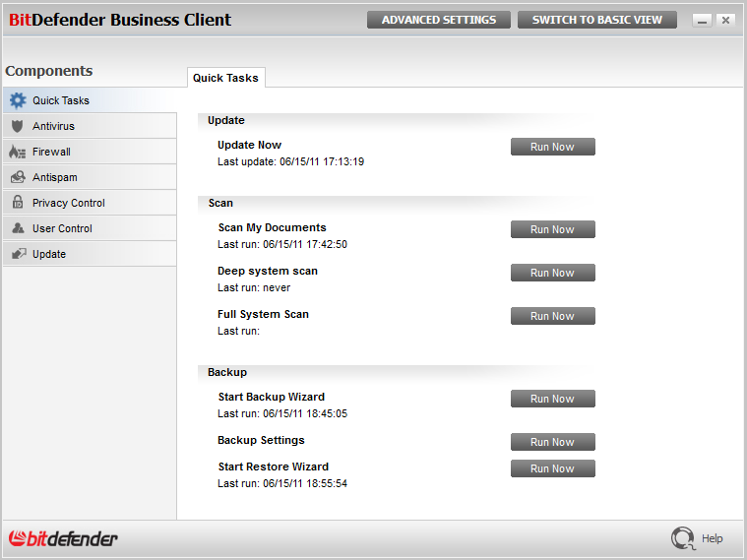Minimize the BitDefender window
747x560 pixels.
pyautogui.click(x=702, y=21)
